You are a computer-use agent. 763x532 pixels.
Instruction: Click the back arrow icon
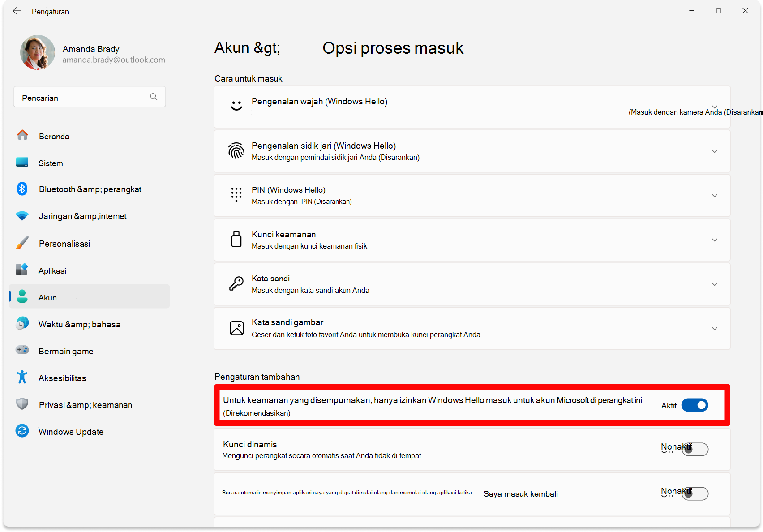coord(17,11)
